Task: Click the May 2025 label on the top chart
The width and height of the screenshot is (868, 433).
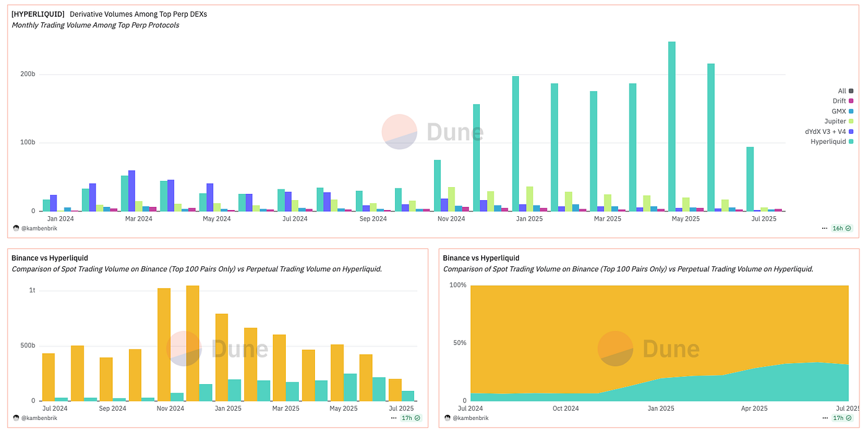Action: (686, 219)
